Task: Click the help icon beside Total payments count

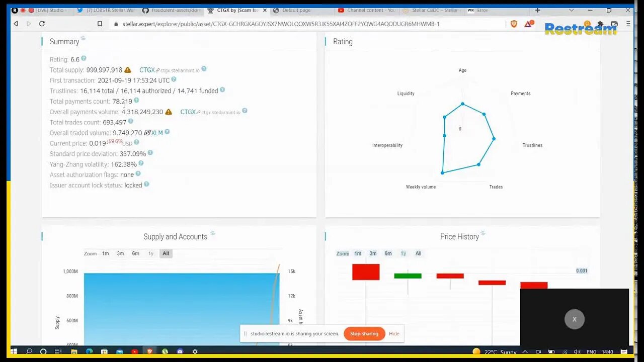Action: [136, 101]
